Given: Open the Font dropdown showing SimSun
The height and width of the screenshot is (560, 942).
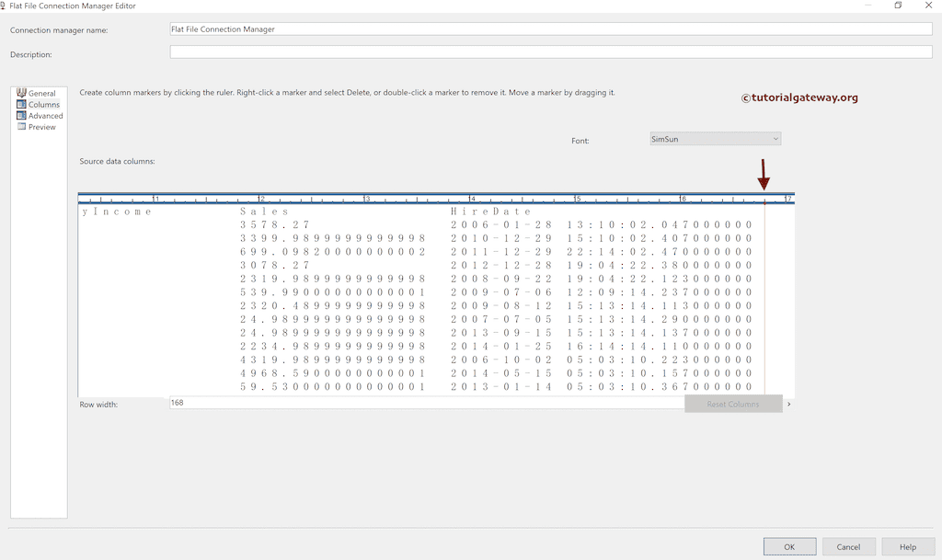Looking at the screenshot, I should click(x=715, y=139).
